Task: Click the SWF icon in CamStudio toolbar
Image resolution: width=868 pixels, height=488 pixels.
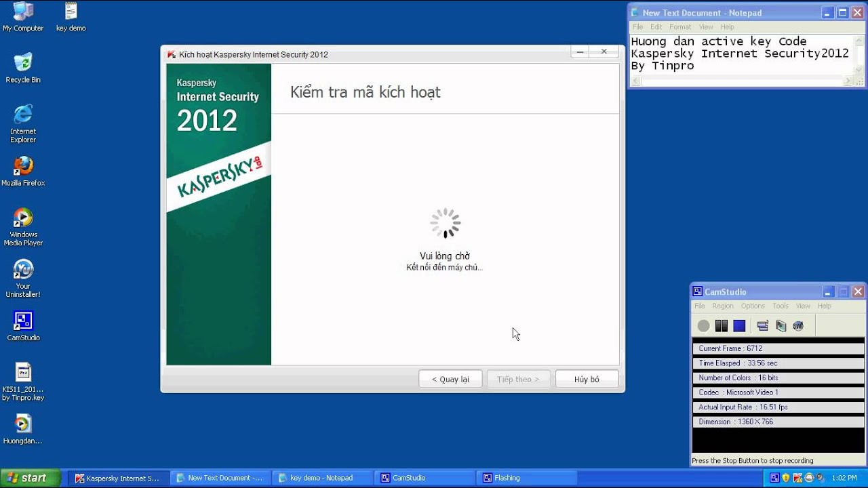Action: click(798, 326)
